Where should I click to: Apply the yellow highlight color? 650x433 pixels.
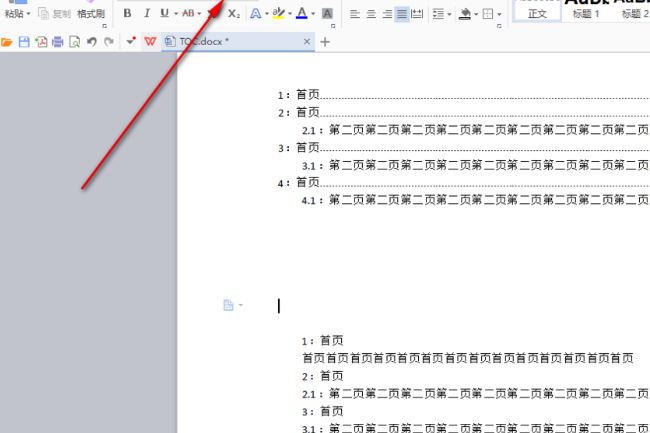pos(279,14)
